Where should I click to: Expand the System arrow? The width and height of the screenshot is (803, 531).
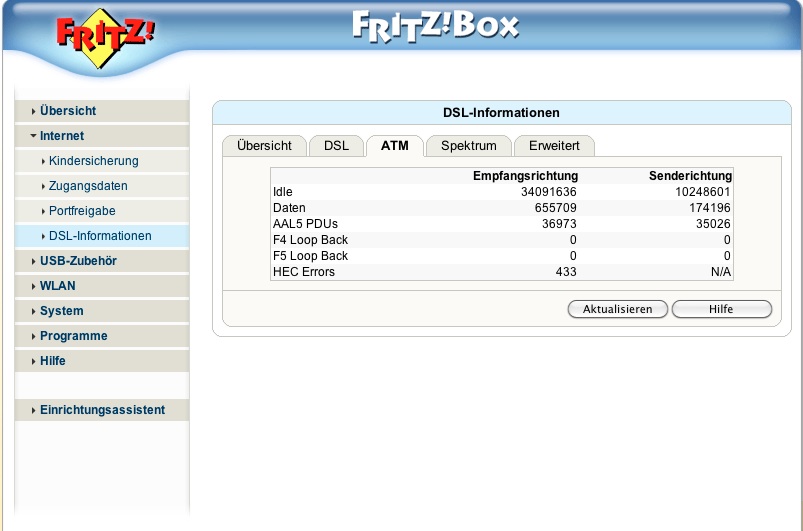pyautogui.click(x=33, y=311)
